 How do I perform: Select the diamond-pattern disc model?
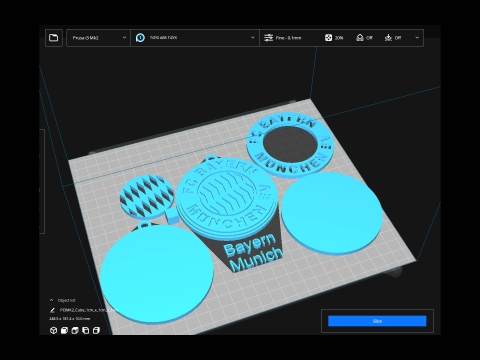click(x=147, y=196)
